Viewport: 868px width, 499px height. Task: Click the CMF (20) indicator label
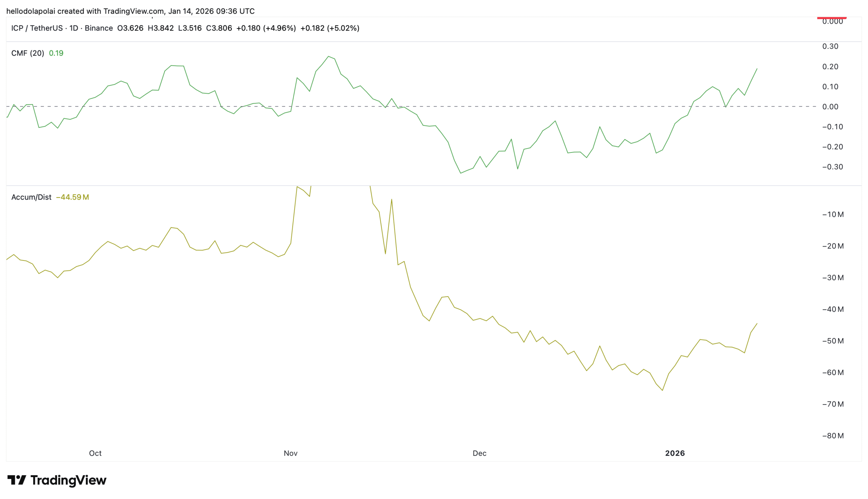coord(27,53)
